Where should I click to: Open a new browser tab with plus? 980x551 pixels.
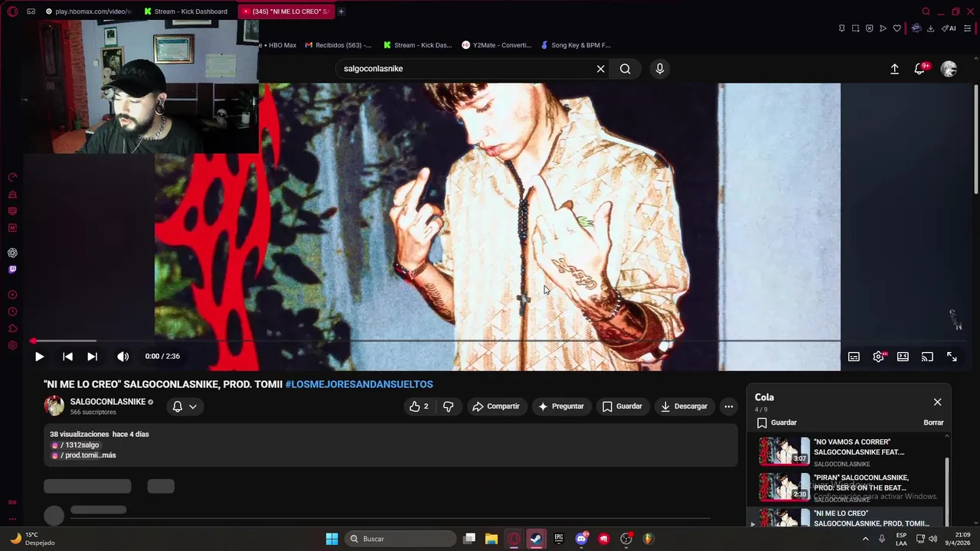[341, 11]
